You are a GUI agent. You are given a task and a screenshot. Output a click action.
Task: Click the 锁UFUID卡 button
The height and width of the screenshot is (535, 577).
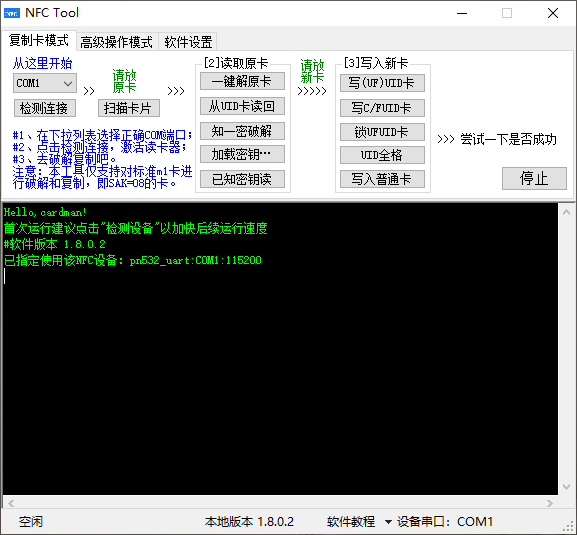click(382, 132)
